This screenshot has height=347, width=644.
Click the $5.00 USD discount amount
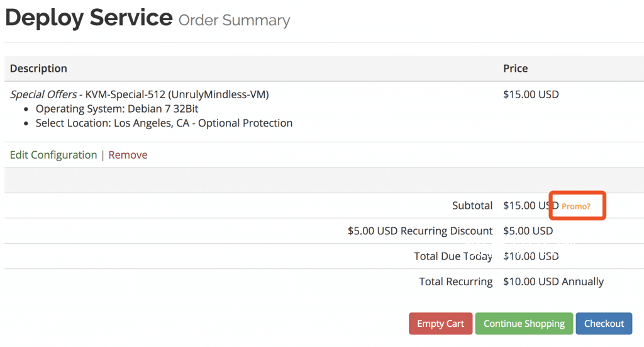point(528,231)
